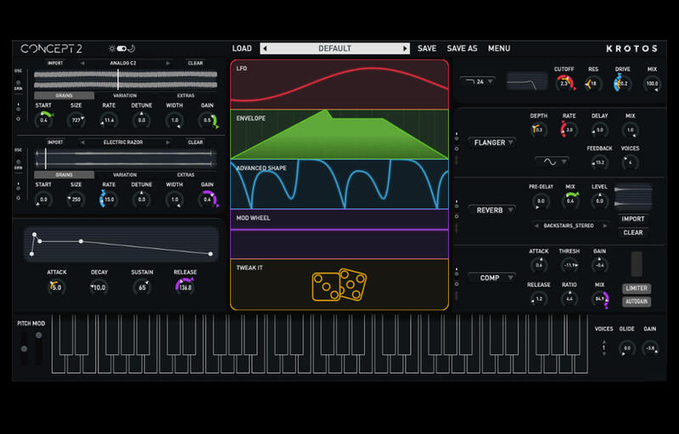Click Import above ANALOG C2 sample

(x=55, y=63)
